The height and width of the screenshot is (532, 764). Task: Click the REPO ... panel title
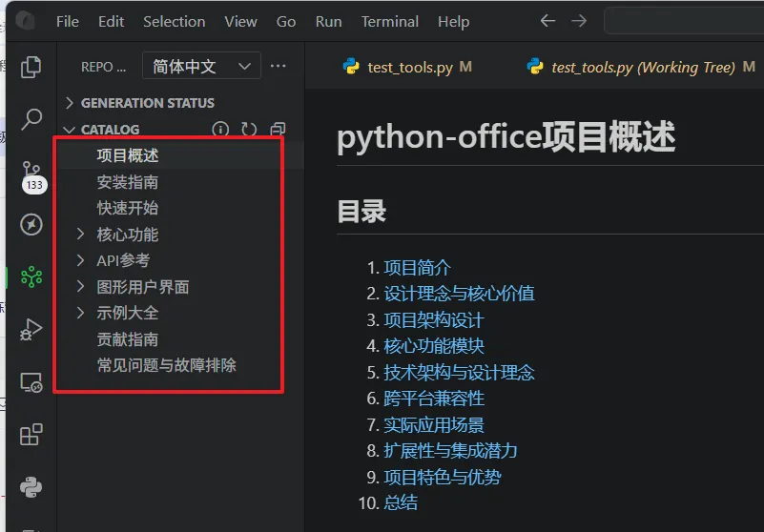tap(103, 67)
